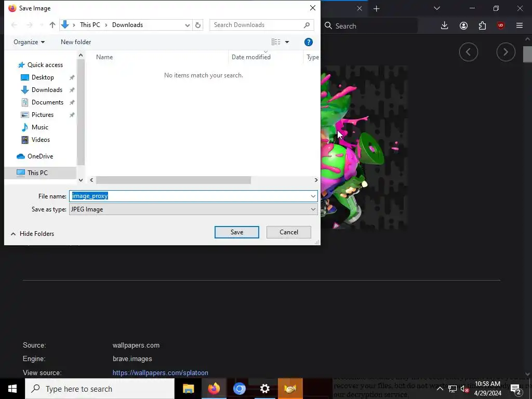Image resolution: width=532 pixels, height=399 pixels.
Task: Open a new Firefox tab
Action: tap(377, 8)
